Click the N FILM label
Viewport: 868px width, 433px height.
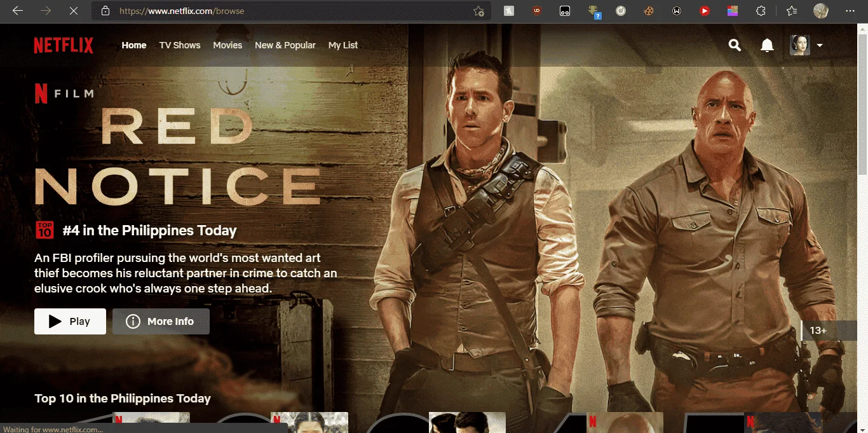(x=64, y=93)
